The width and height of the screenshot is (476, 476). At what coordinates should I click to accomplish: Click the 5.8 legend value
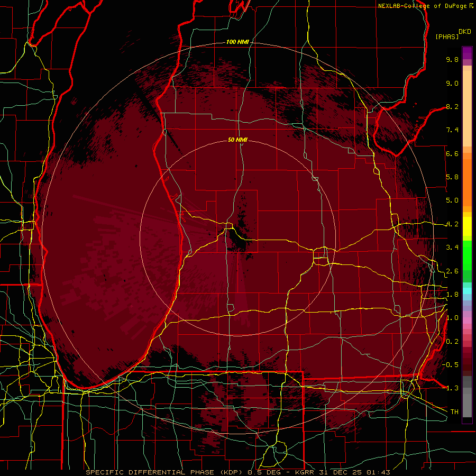coord(452,177)
